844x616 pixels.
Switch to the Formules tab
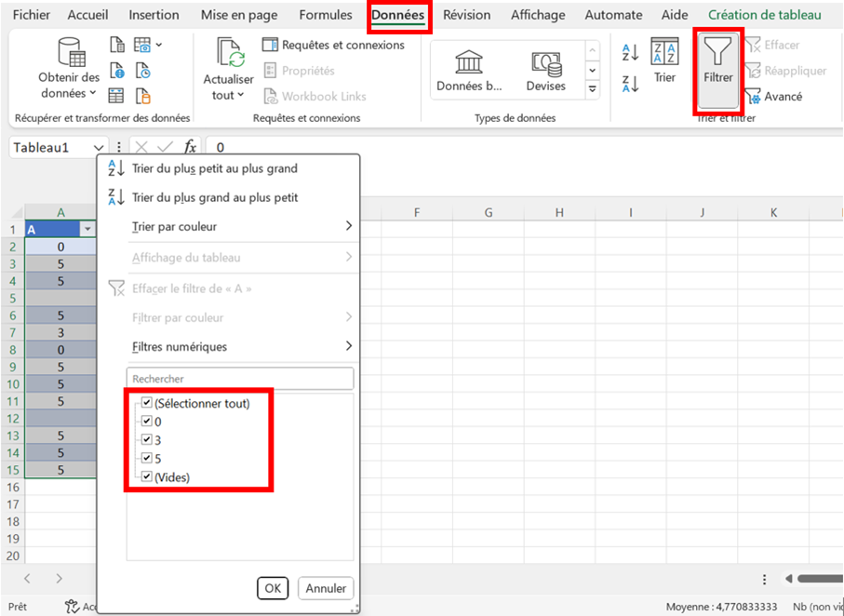[326, 15]
